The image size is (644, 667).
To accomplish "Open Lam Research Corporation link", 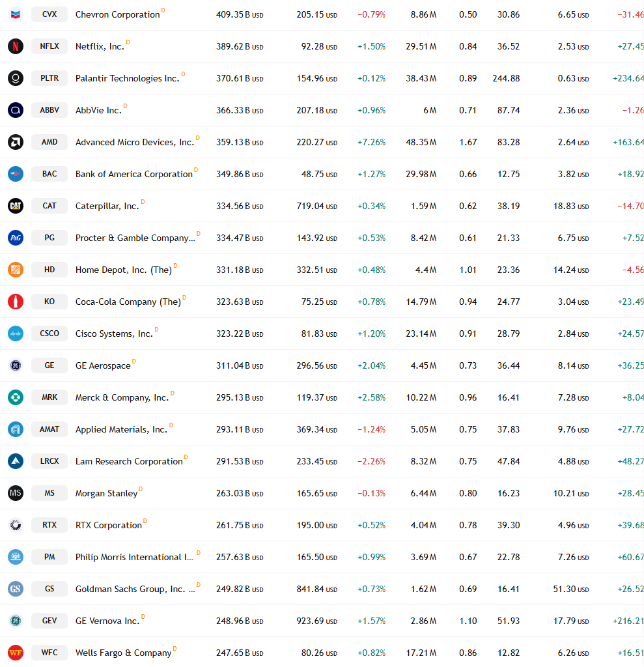I will (x=129, y=461).
